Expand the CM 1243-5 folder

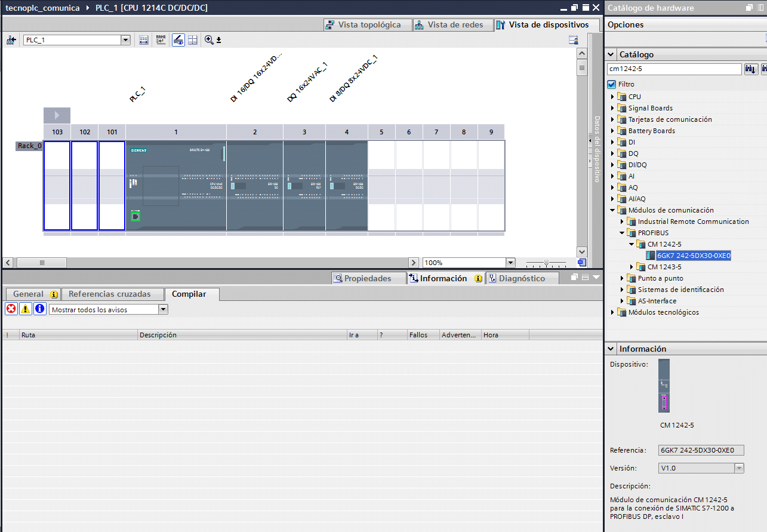[x=632, y=267]
